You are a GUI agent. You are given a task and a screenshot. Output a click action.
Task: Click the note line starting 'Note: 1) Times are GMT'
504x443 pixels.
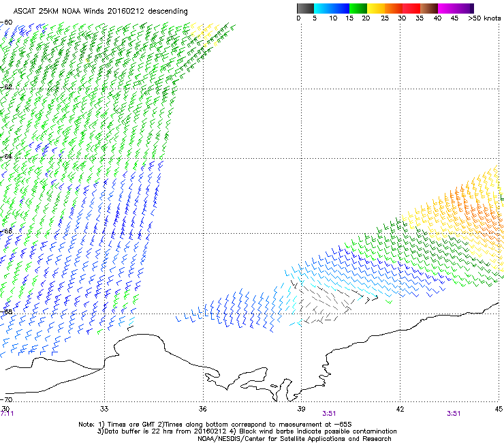(215, 425)
